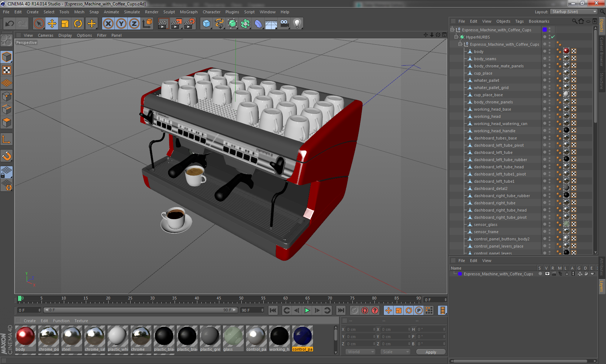Open the Content Browser side tab
606x364 pixels.
(602, 51)
